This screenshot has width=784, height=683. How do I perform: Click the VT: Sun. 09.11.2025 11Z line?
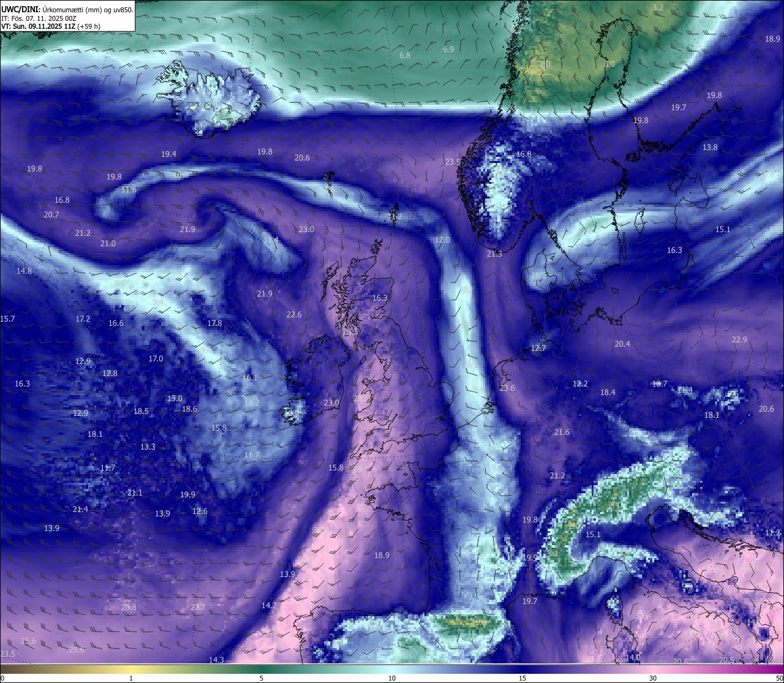pos(51,27)
